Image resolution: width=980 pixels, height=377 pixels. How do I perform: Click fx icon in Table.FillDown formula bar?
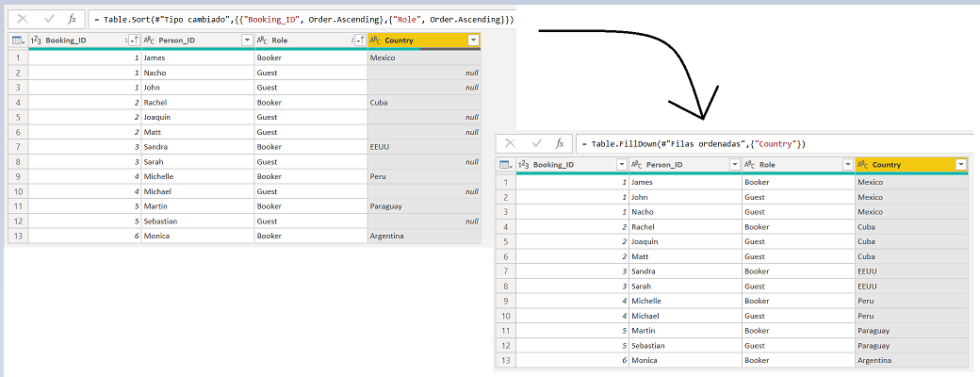(x=560, y=143)
